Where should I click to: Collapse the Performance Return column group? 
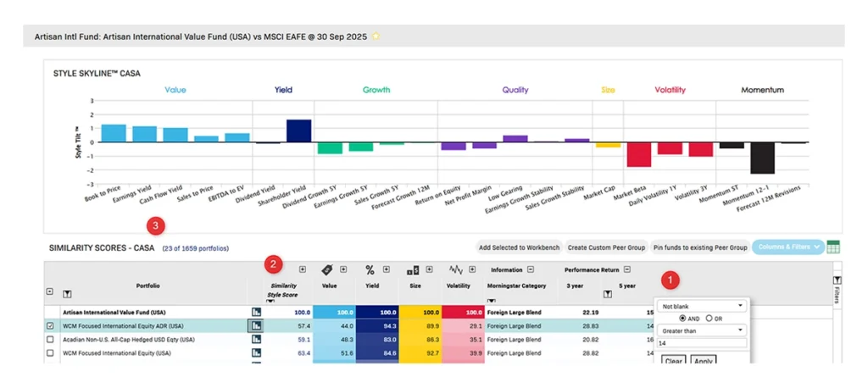point(626,269)
